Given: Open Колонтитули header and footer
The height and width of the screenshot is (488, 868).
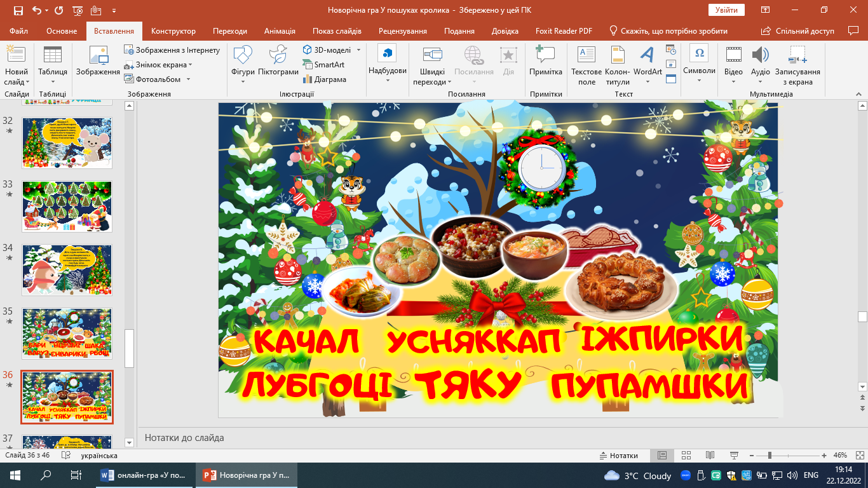Looking at the screenshot, I should pyautogui.click(x=618, y=66).
